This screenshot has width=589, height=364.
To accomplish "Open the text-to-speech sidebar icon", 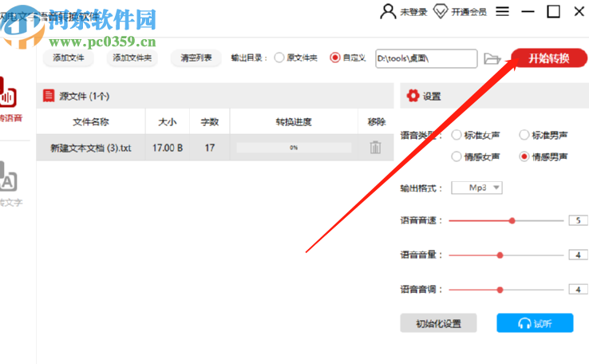I will (8, 92).
